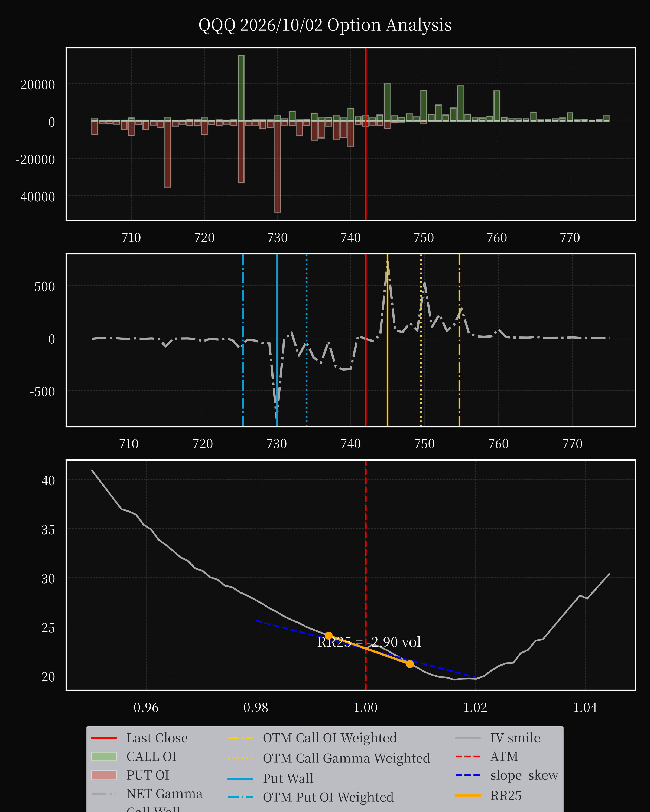Click the 'Put Wall' legend entry
Viewport: 650px width, 812px height.
271,778
